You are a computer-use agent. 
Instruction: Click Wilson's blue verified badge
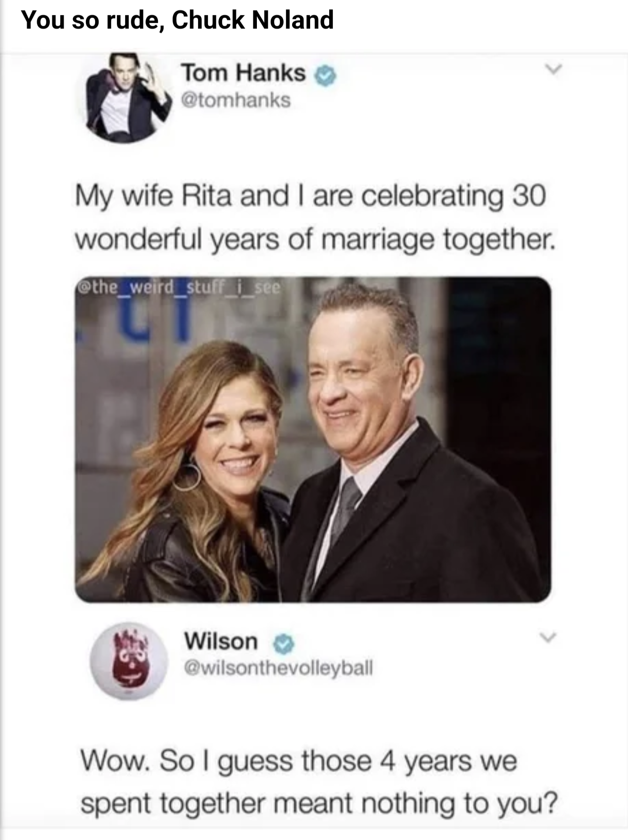coord(283,644)
